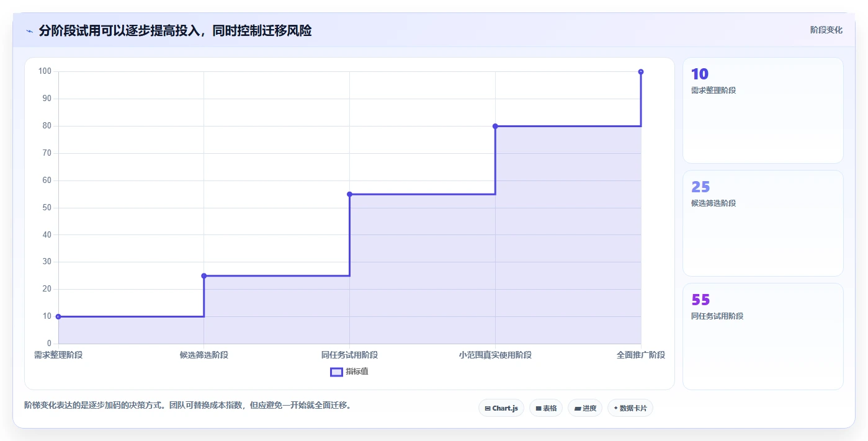Click the data point at value 80
Image resolution: width=868 pixels, height=441 pixels.
coord(495,126)
